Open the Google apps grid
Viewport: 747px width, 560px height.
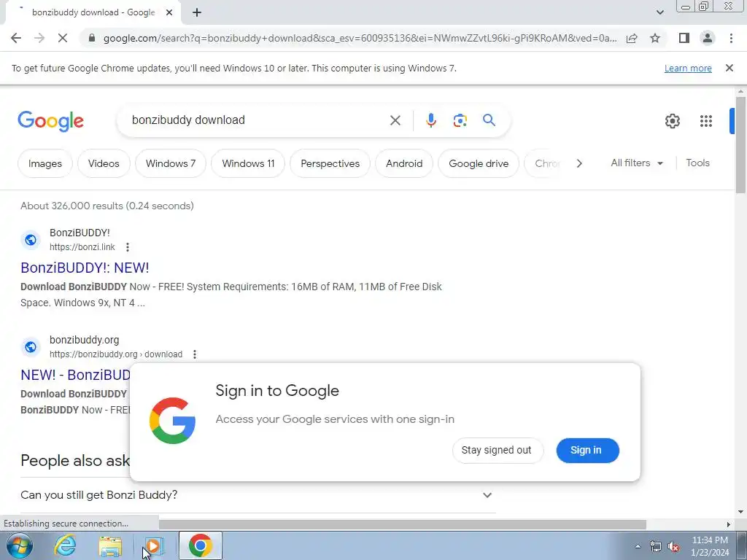pos(706,121)
